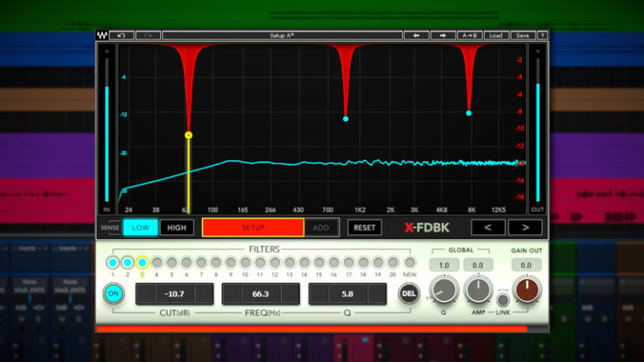This screenshot has height=362, width=644.
Task: Open help with the question mark
Action: click(x=543, y=36)
